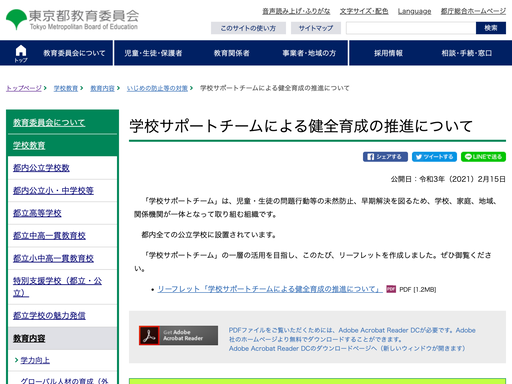Open the 採用情報 menu item
This screenshot has width=512, height=384.
(388, 53)
